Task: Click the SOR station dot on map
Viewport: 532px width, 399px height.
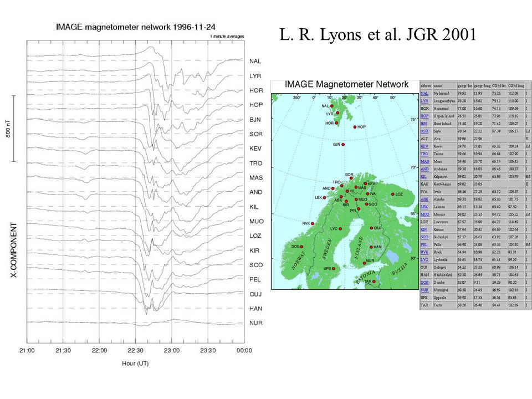Action: 351,178
